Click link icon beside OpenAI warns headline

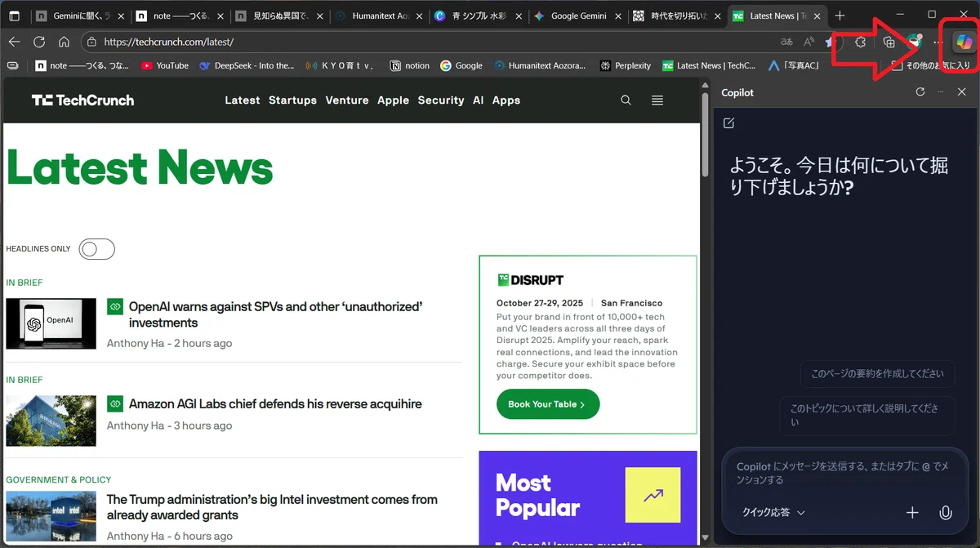point(114,306)
